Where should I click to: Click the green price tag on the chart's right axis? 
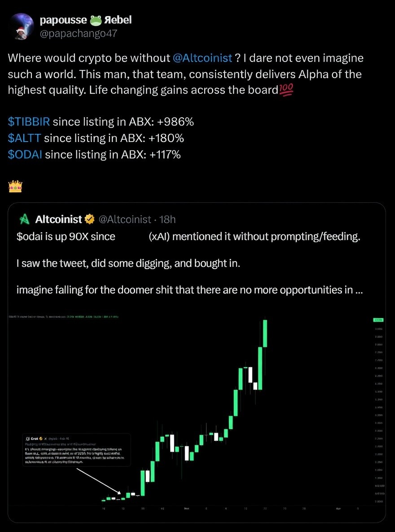coord(378,319)
